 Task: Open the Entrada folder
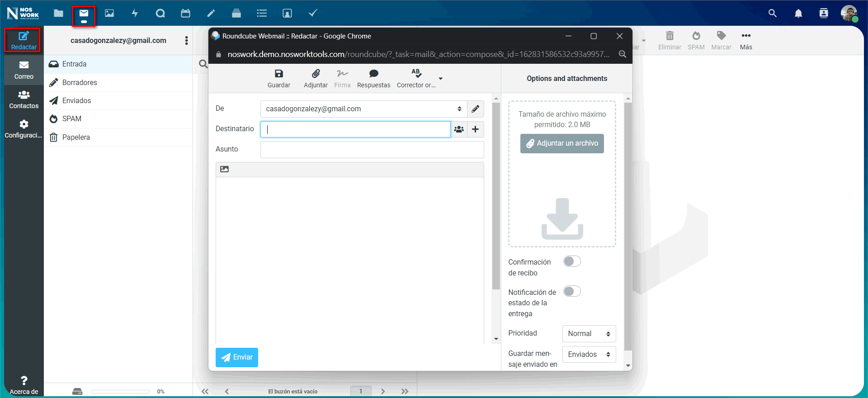click(x=118, y=64)
